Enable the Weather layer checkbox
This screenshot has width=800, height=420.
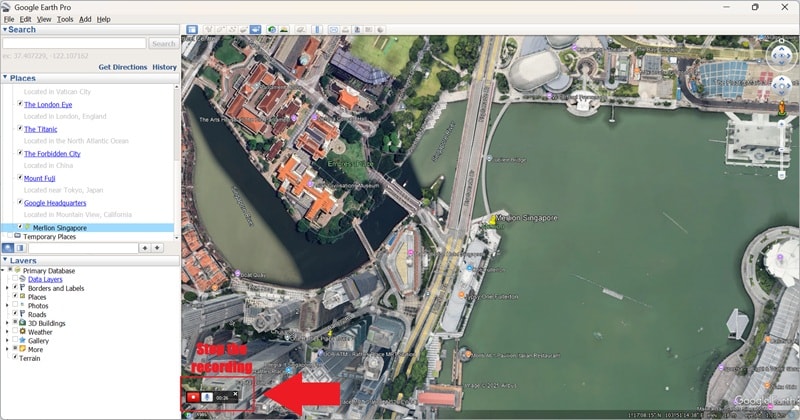coord(15,331)
